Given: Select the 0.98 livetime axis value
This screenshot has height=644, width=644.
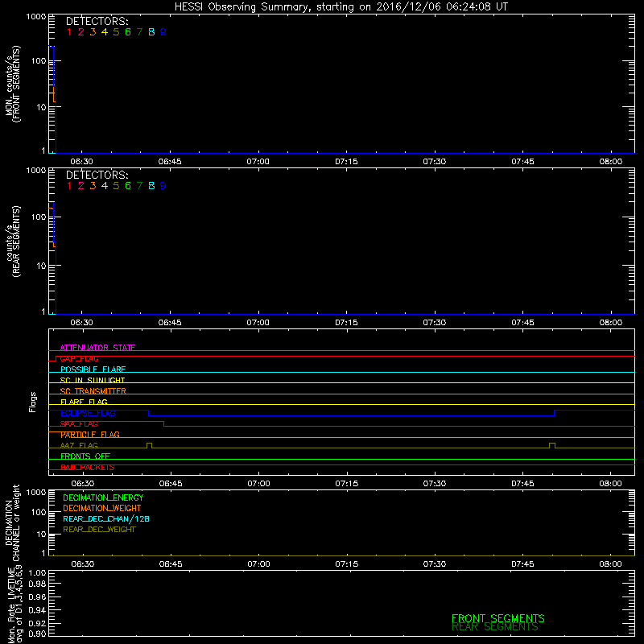Looking at the screenshot, I should click(37, 584).
